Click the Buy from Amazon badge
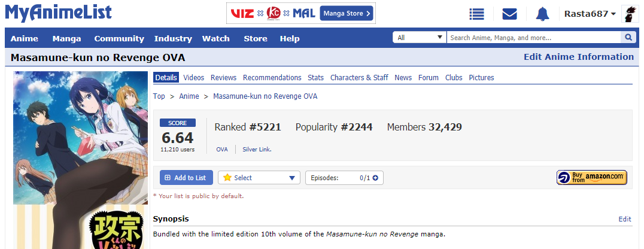The height and width of the screenshot is (249, 644). 592,178
